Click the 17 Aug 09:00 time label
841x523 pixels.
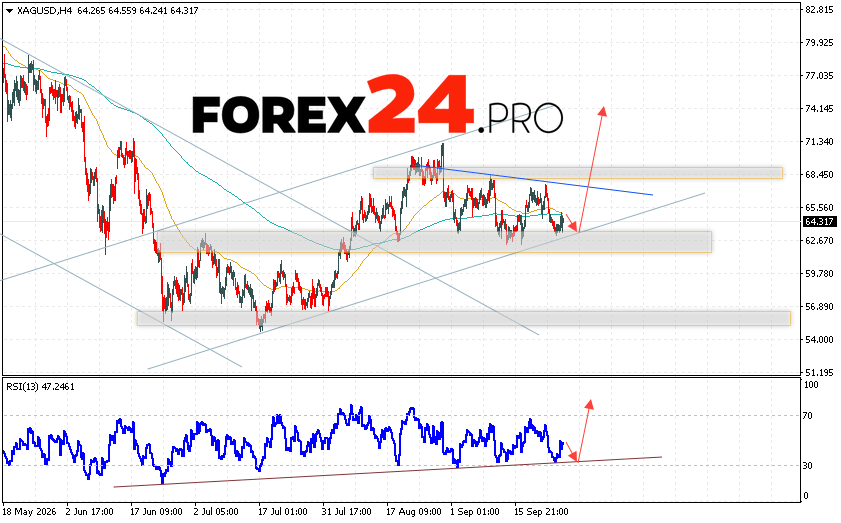[x=414, y=512]
